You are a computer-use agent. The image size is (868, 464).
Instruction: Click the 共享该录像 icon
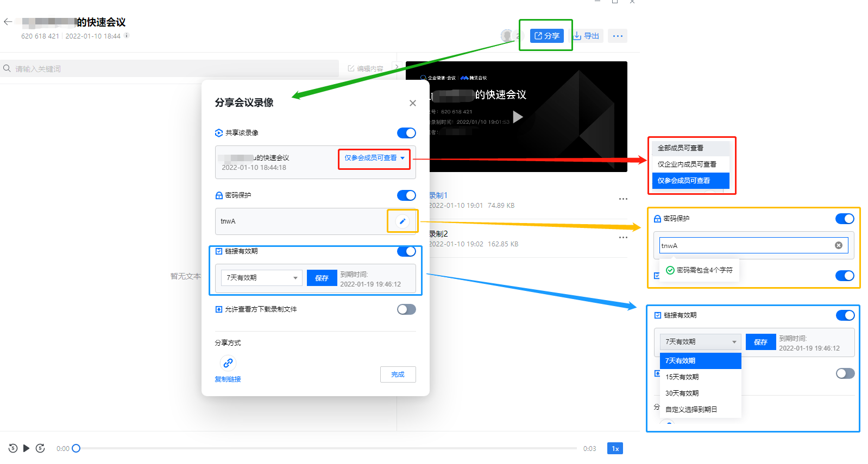[219, 133]
